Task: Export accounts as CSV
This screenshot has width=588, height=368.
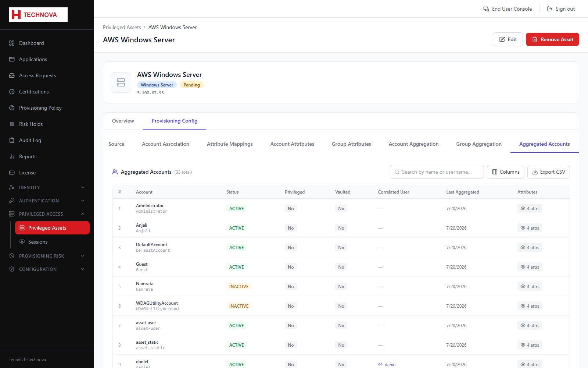Action: tap(549, 172)
